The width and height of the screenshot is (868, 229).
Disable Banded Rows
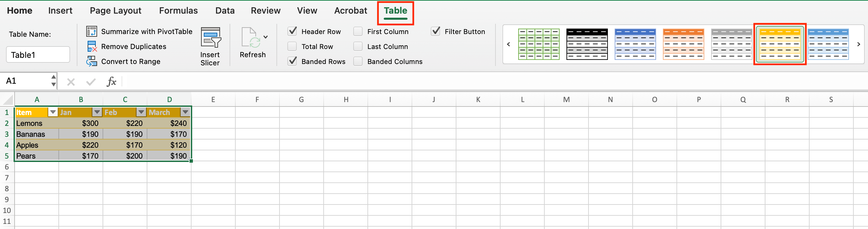point(292,61)
